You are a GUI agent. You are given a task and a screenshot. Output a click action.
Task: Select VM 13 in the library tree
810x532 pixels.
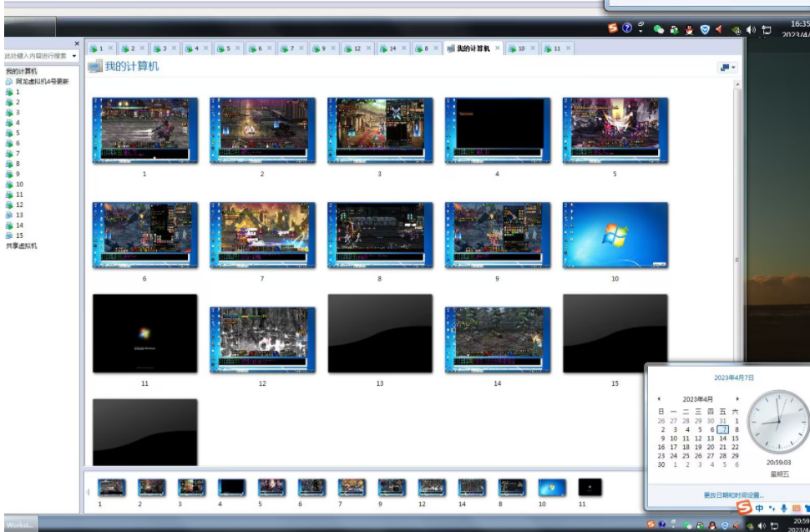pos(14,215)
